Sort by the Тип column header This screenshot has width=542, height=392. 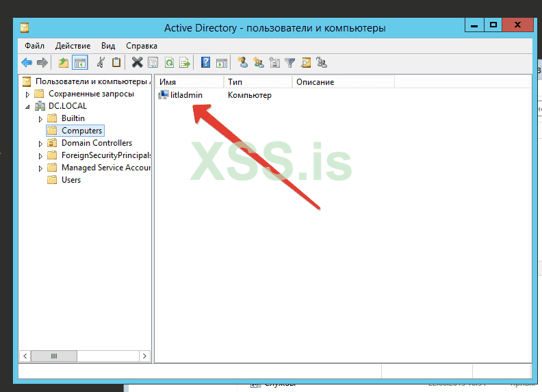click(x=258, y=82)
